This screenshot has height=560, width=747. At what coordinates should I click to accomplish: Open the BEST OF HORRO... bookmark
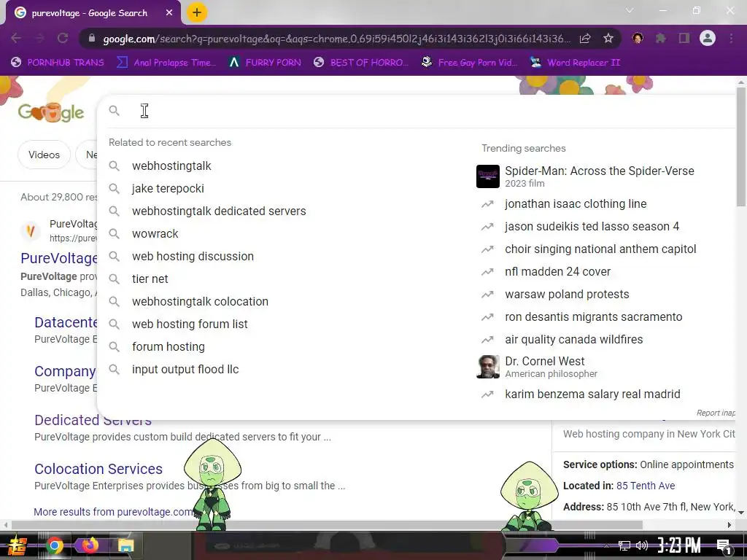pyautogui.click(x=360, y=63)
